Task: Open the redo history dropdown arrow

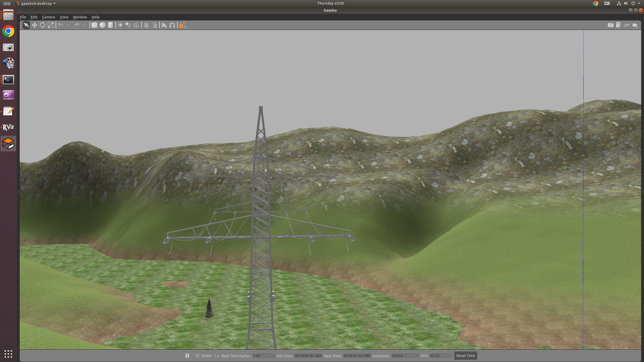Action: (x=85, y=25)
